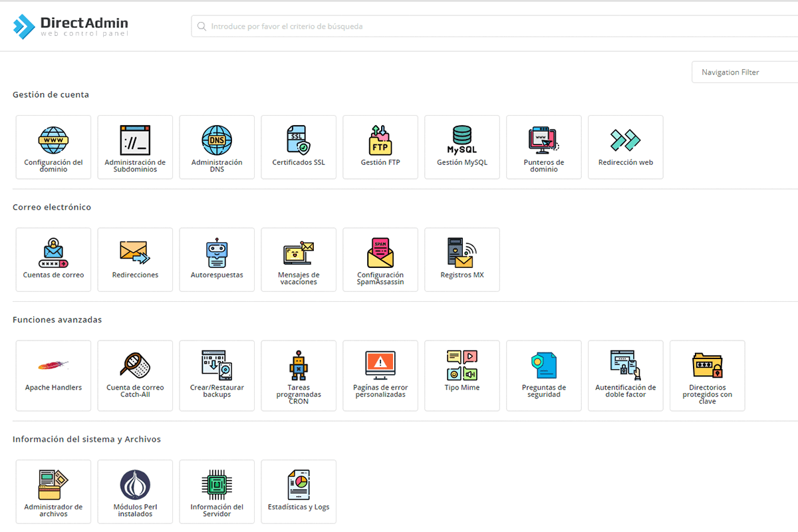Configure Mensajes de vacaciones

[299, 259]
